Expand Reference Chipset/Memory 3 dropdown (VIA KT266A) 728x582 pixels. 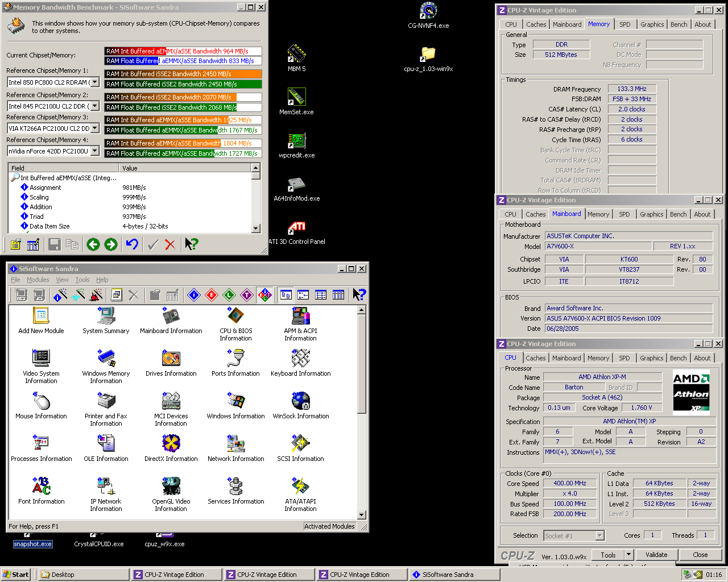tap(94, 128)
